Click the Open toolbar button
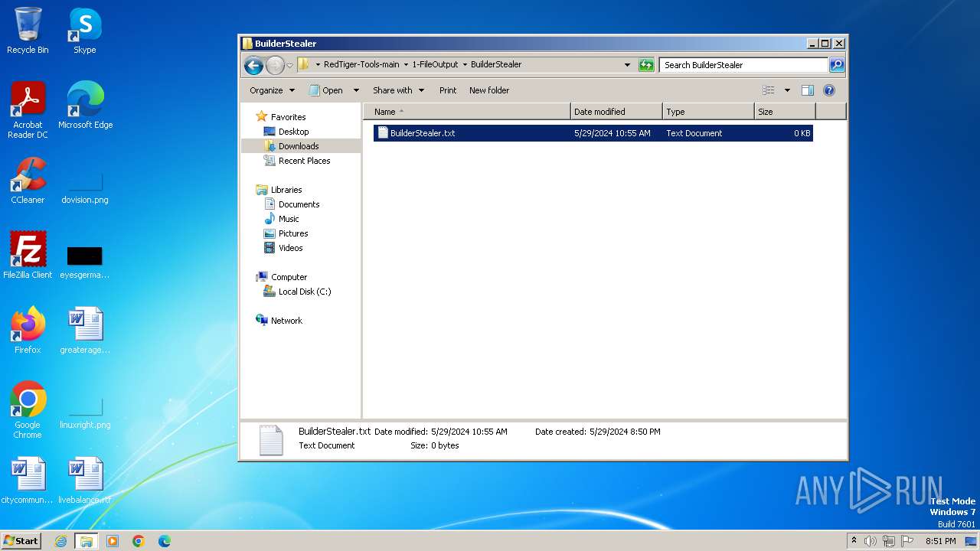The image size is (980, 551). point(326,90)
